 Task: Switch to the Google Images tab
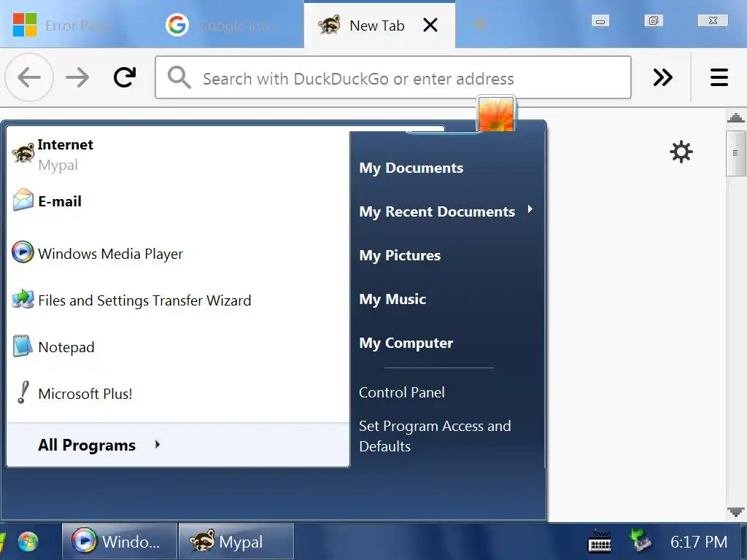[x=228, y=25]
